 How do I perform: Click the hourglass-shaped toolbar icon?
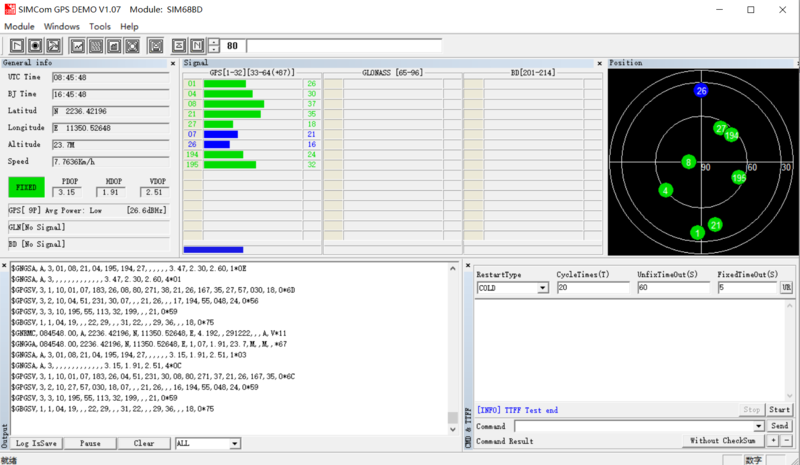click(179, 46)
